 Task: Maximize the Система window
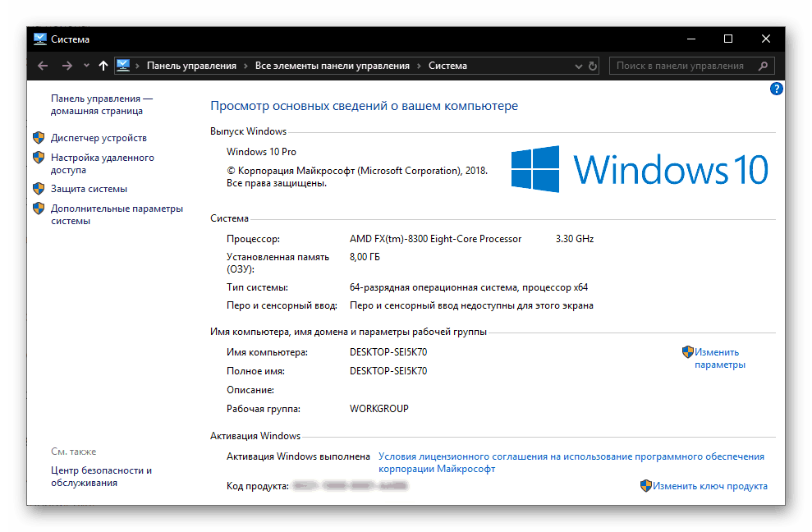tap(728, 39)
